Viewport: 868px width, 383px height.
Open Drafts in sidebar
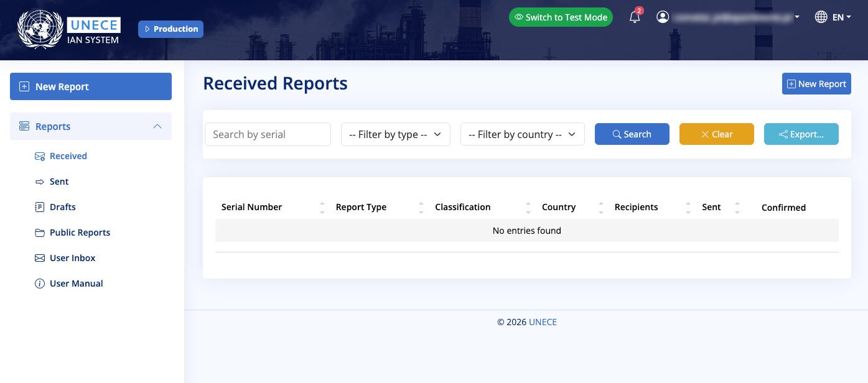coord(63,207)
